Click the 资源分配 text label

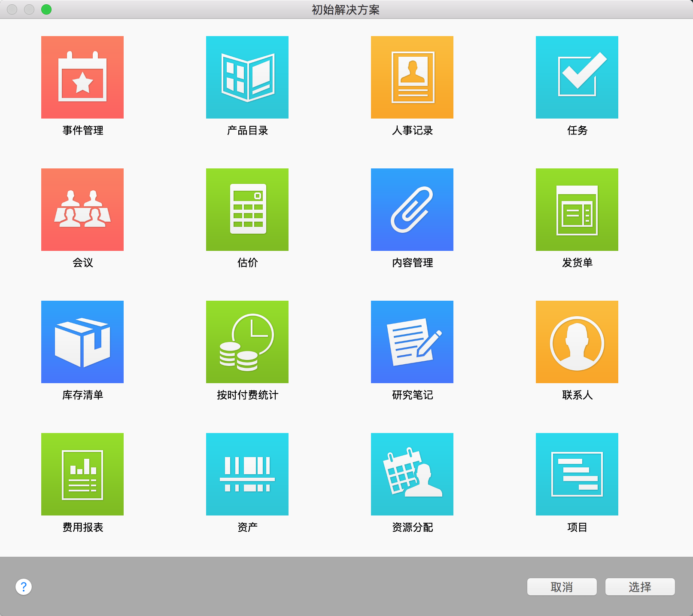coord(413,527)
